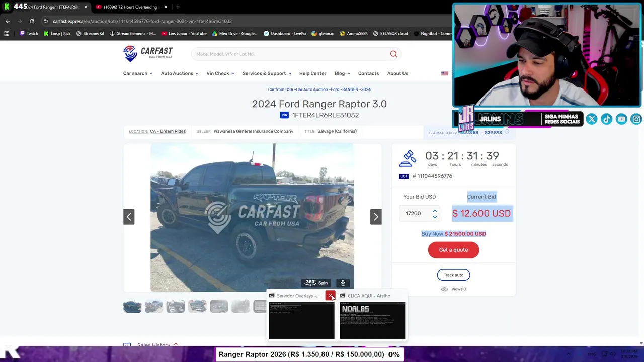Viewport: 644px width, 362px height.
Task: Click the address bar URL
Action: (x=142, y=21)
